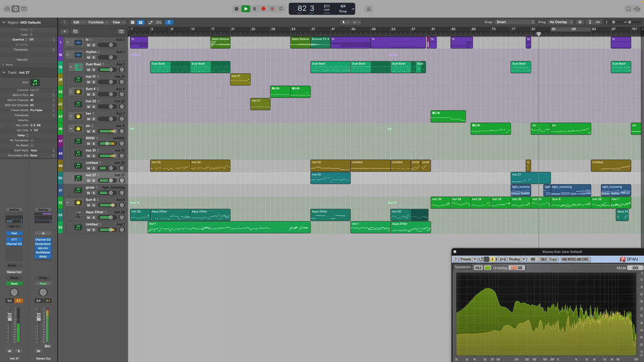The width and height of the screenshot is (644, 362).
Task: Click HIDE METERS AND STATS in SPAN
Action: tap(575, 259)
